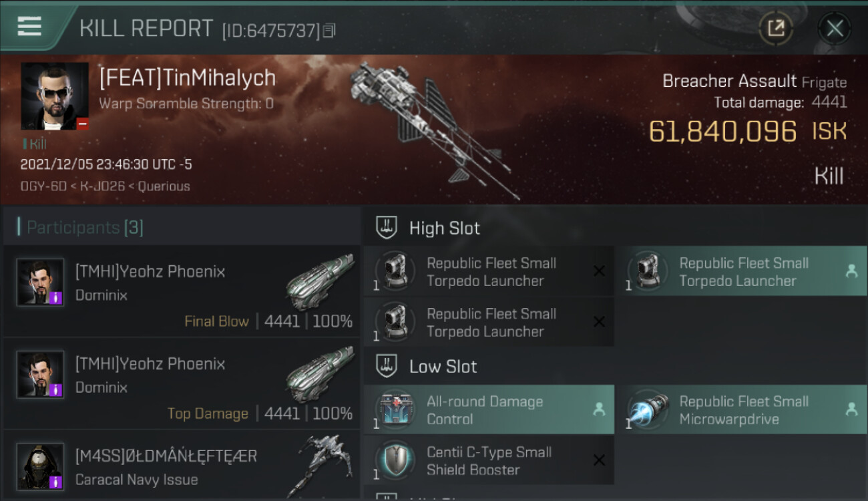
Task: Select the Dominix ship icon in Final Blow row
Action: click(320, 282)
